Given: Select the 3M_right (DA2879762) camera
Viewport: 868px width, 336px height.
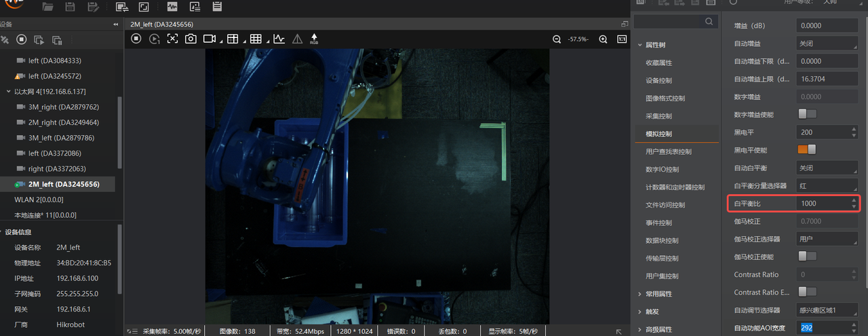Looking at the screenshot, I should point(63,107).
